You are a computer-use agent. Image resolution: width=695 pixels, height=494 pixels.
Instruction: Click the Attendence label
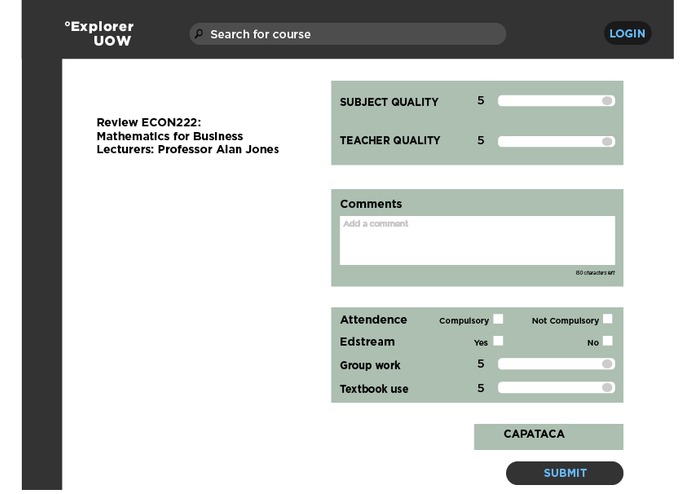pos(373,319)
